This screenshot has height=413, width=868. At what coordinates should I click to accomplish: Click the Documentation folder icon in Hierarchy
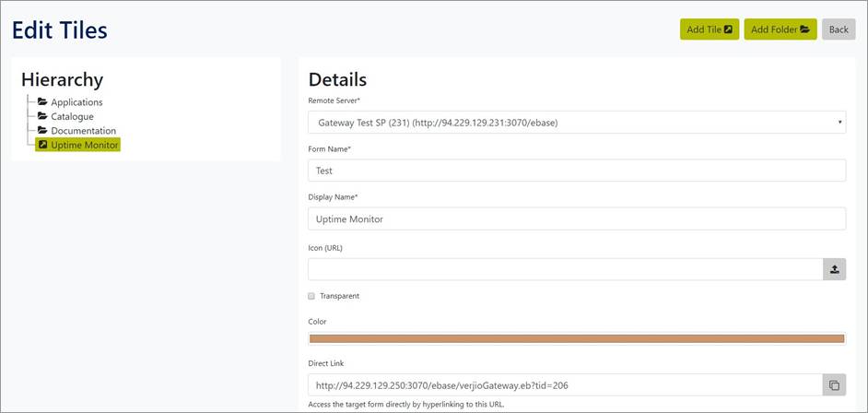(42, 131)
